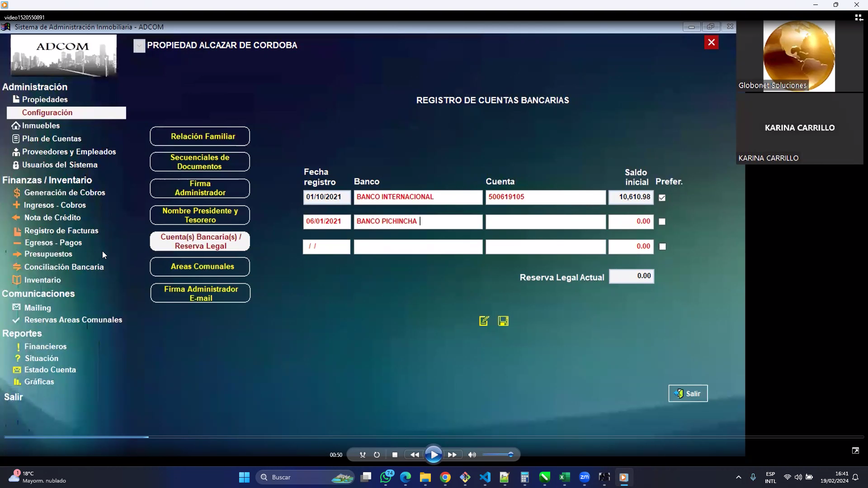Click the Areas Comunales button
The height and width of the screenshot is (488, 868).
pos(200,267)
